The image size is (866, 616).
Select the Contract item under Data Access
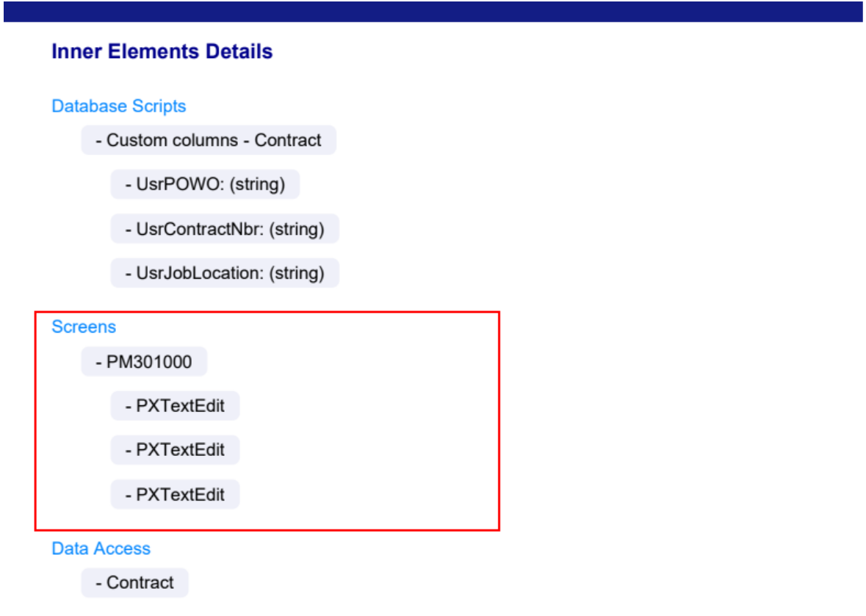tap(134, 583)
